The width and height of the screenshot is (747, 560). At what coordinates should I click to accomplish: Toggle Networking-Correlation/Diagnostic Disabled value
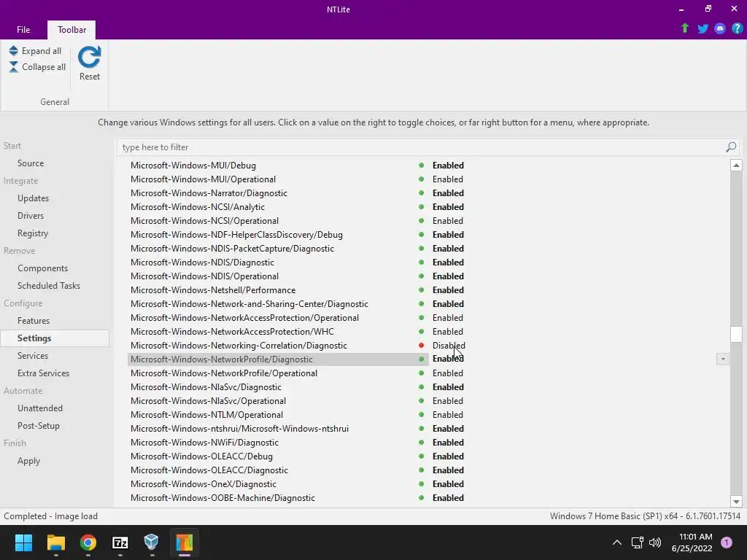(449, 345)
